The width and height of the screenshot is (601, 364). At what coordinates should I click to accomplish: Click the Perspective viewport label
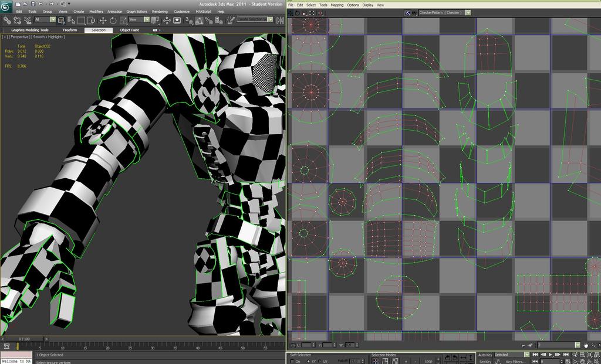[19, 37]
